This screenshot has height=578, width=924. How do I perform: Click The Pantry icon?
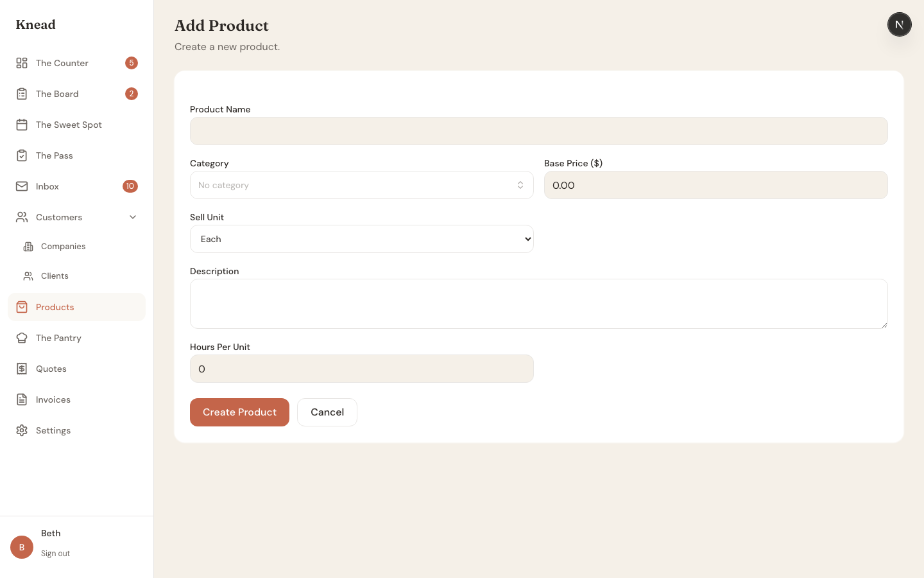click(22, 338)
